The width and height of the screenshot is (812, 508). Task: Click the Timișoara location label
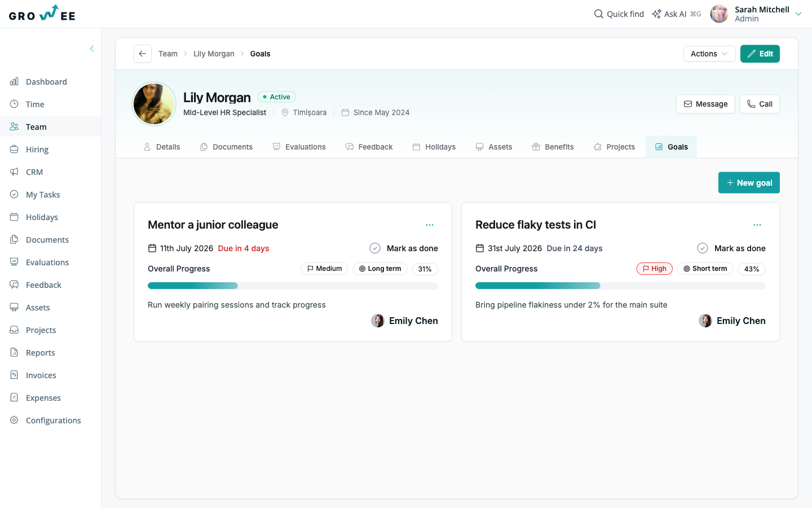(x=310, y=112)
